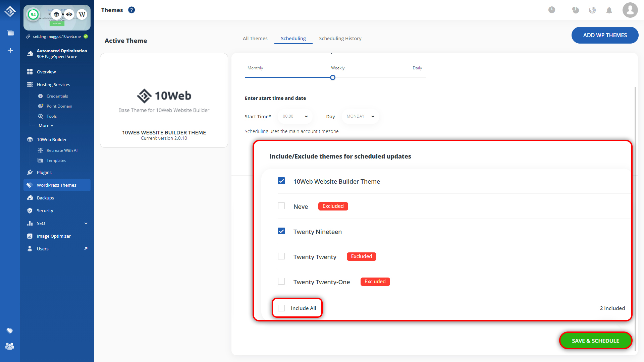644x362 pixels.
Task: Click the Automated Optimization speed icon
Action: tap(30, 54)
